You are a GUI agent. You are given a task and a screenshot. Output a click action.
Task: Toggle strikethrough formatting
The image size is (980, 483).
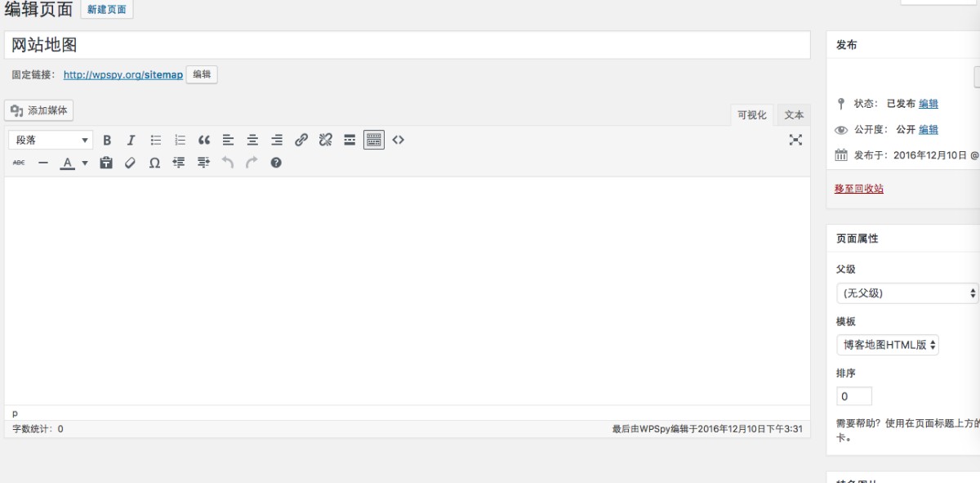click(19, 163)
